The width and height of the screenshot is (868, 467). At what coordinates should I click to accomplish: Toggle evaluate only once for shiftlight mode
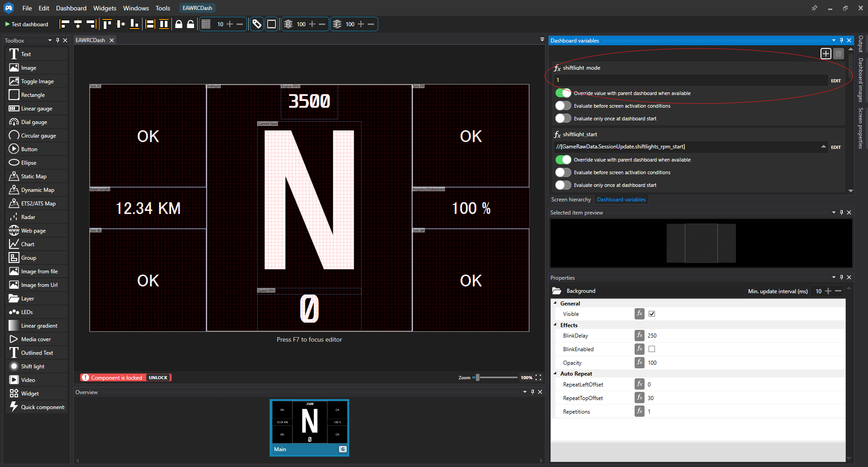(563, 119)
